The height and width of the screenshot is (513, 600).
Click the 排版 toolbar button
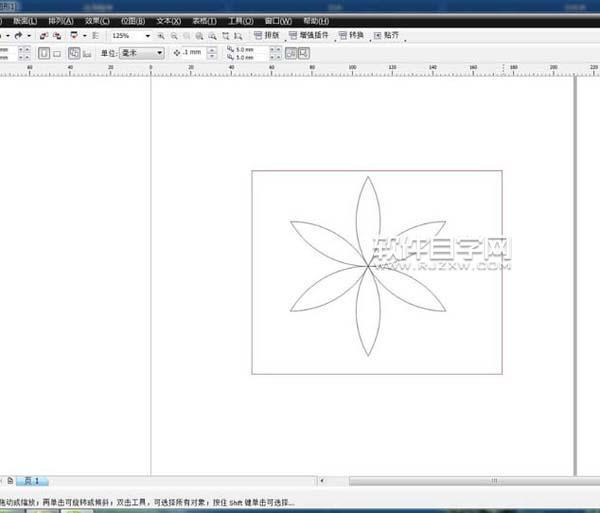pos(267,35)
